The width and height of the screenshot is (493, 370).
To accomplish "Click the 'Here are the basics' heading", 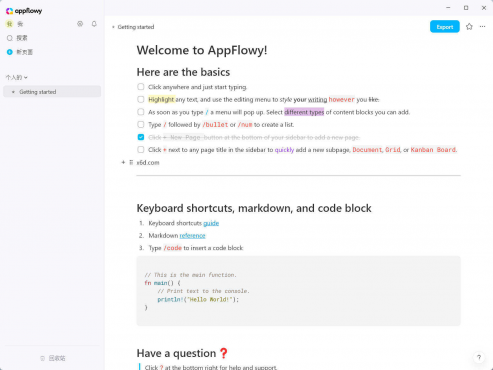I will click(183, 72).
